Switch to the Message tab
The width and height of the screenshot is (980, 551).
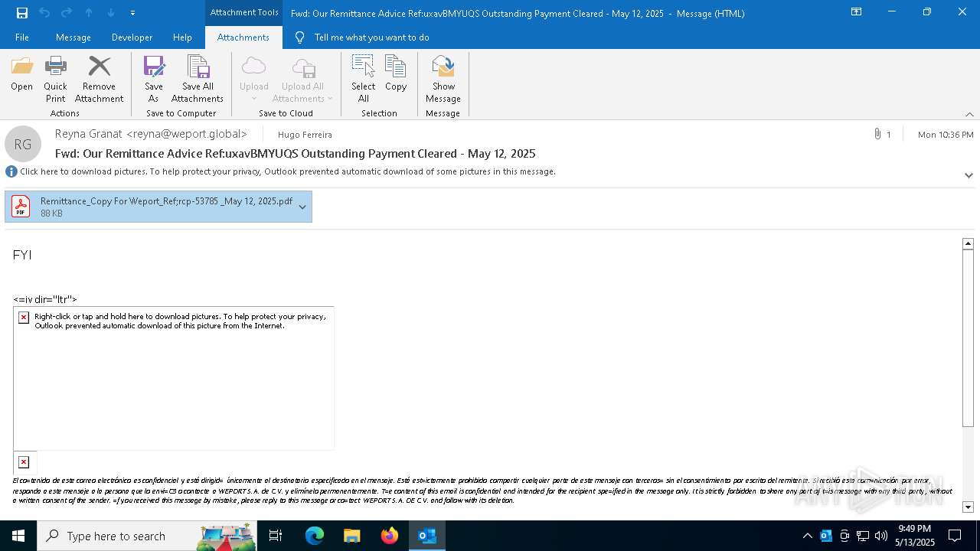(x=73, y=37)
